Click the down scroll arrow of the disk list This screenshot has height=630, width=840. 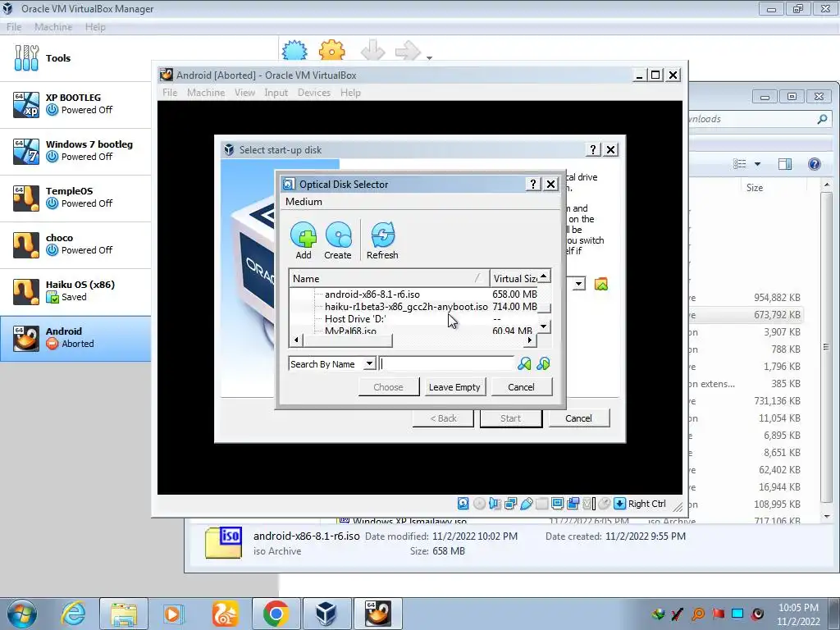coord(544,326)
